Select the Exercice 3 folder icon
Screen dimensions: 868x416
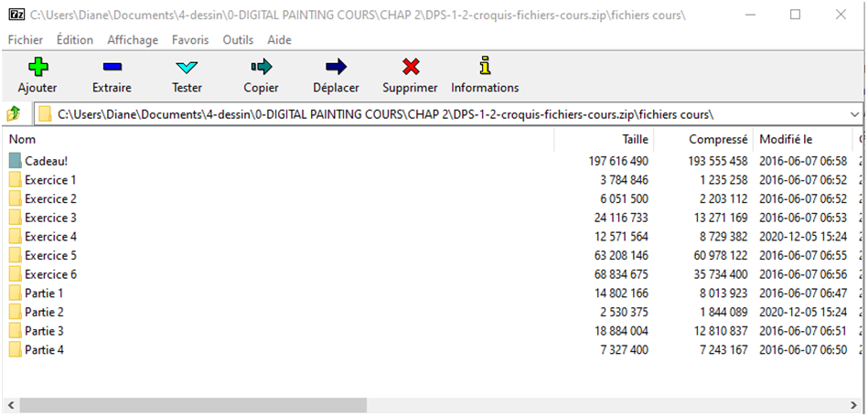[x=15, y=218]
